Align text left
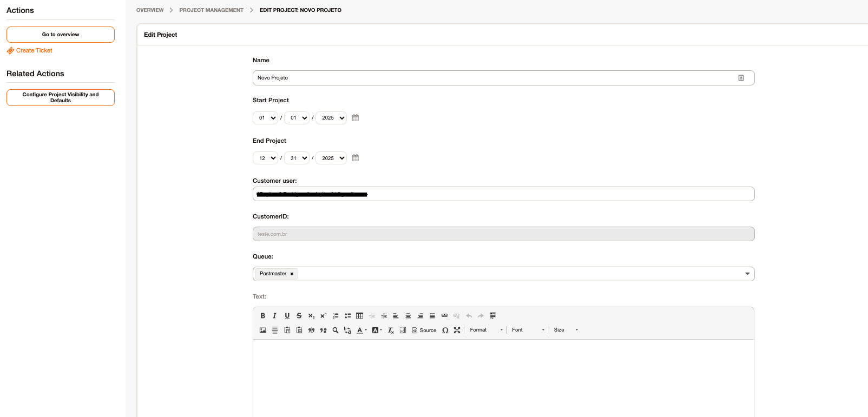This screenshot has width=868, height=417. pyautogui.click(x=396, y=316)
